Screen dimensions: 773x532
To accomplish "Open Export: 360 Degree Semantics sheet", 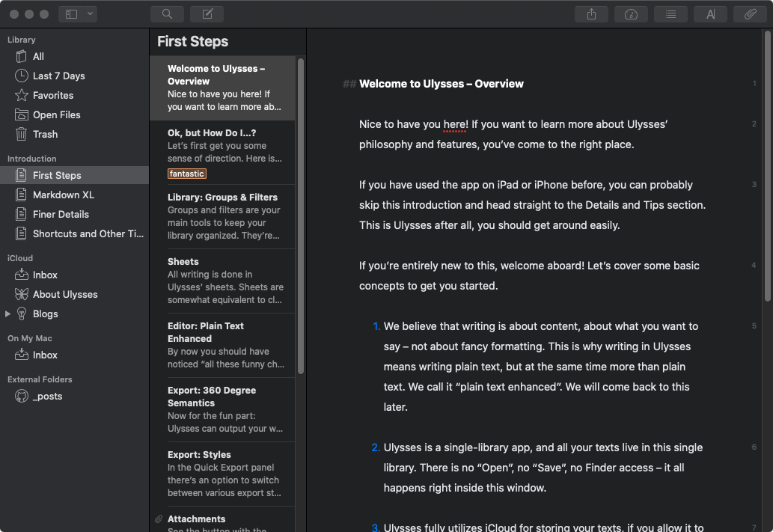I will (x=222, y=410).
